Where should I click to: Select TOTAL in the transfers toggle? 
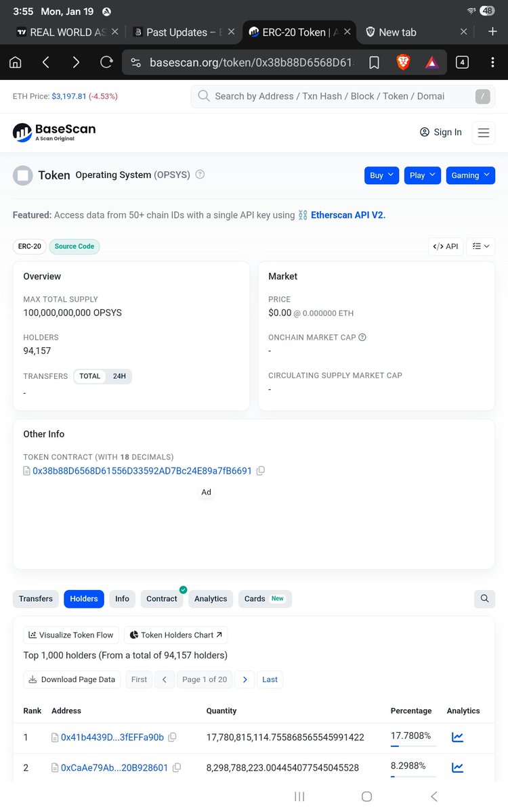[x=90, y=376]
